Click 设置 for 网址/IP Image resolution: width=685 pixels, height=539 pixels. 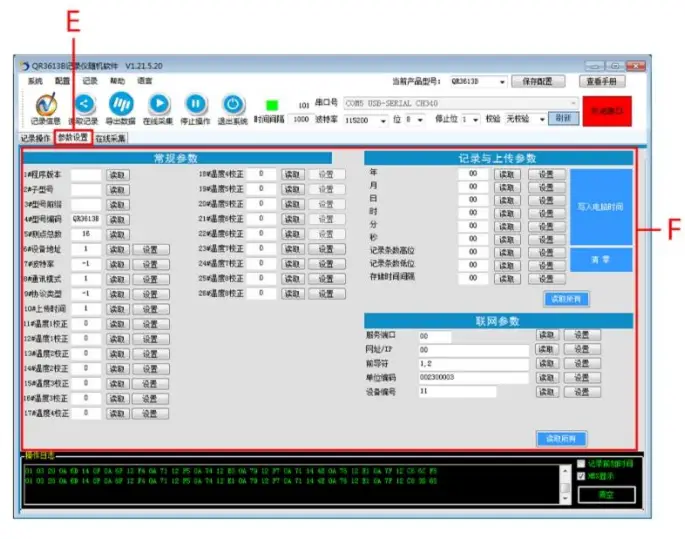tap(582, 349)
